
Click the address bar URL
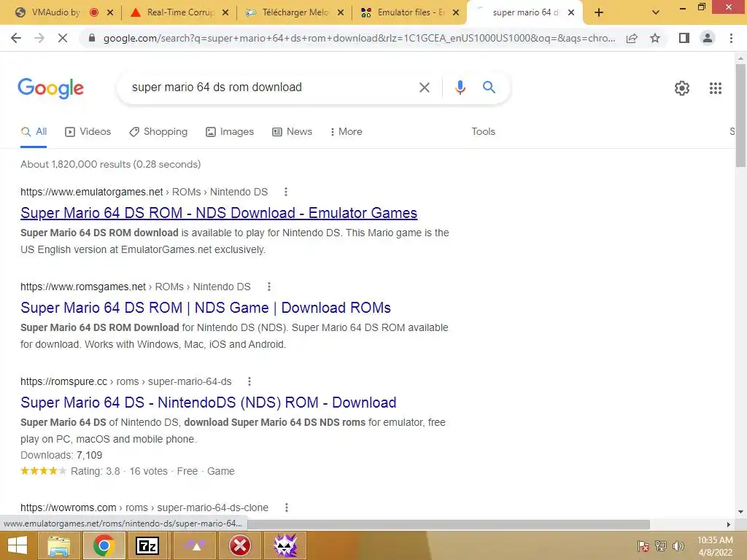point(359,38)
